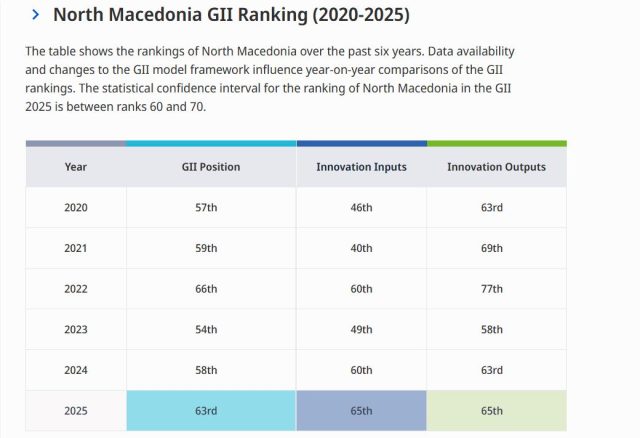
Task: Click the GII Position column header
Action: [x=211, y=167]
